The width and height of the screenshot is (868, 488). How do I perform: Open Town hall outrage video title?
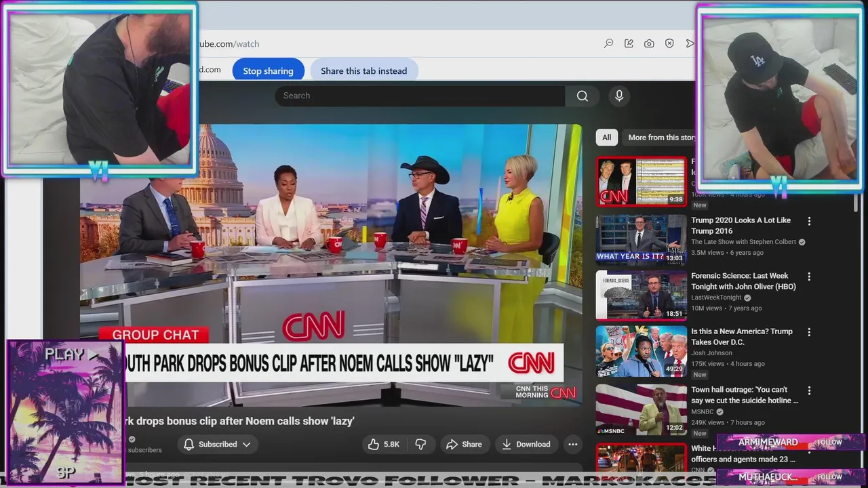pyautogui.click(x=745, y=395)
